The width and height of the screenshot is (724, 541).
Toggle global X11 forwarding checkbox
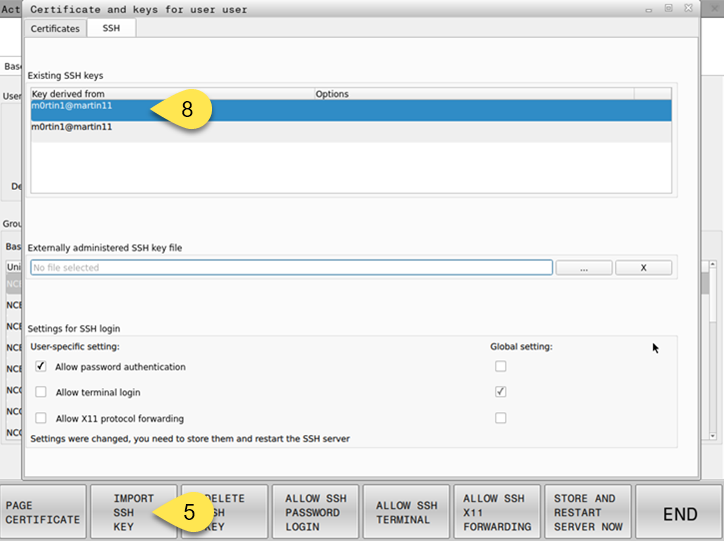[501, 418]
